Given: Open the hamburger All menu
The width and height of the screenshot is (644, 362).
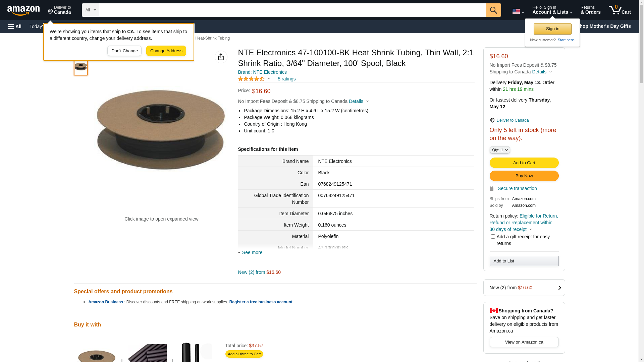Looking at the screenshot, I should (x=15, y=26).
